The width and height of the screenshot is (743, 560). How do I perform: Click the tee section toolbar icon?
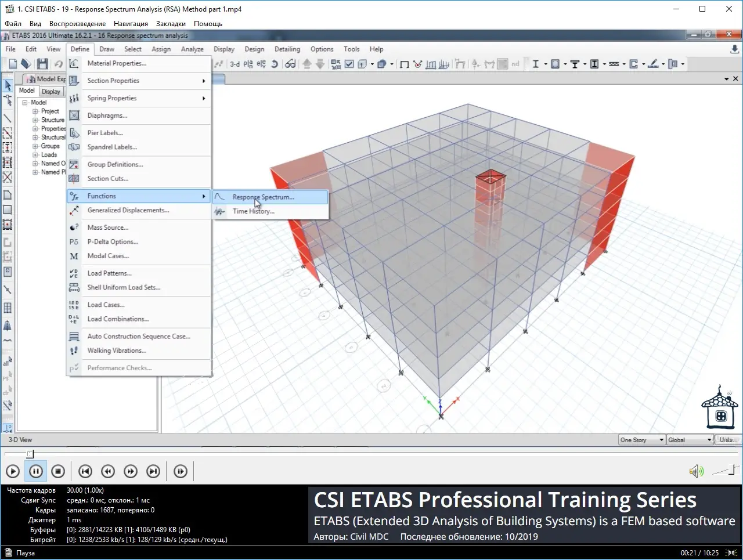coord(575,64)
